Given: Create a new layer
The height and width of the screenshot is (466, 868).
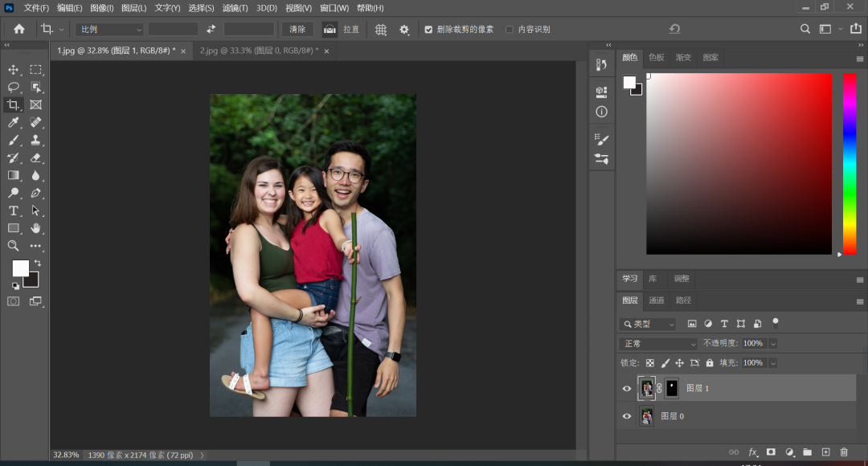Looking at the screenshot, I should (825, 452).
